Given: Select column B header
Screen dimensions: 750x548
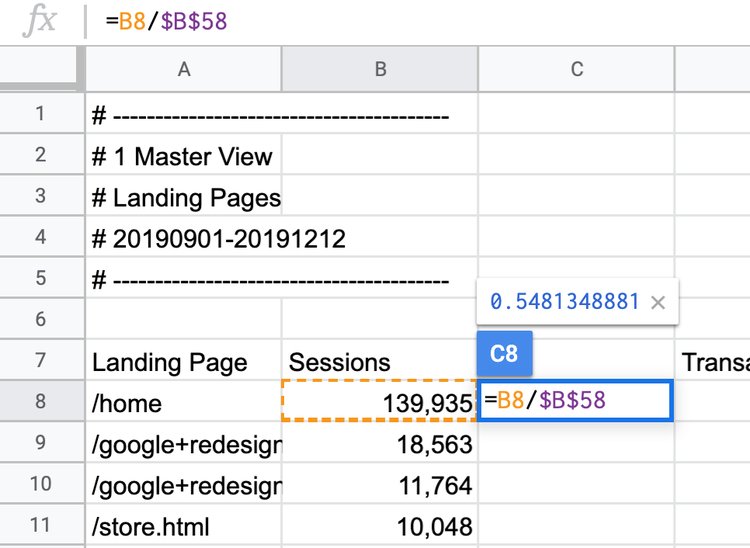Looking at the screenshot, I should [x=380, y=69].
